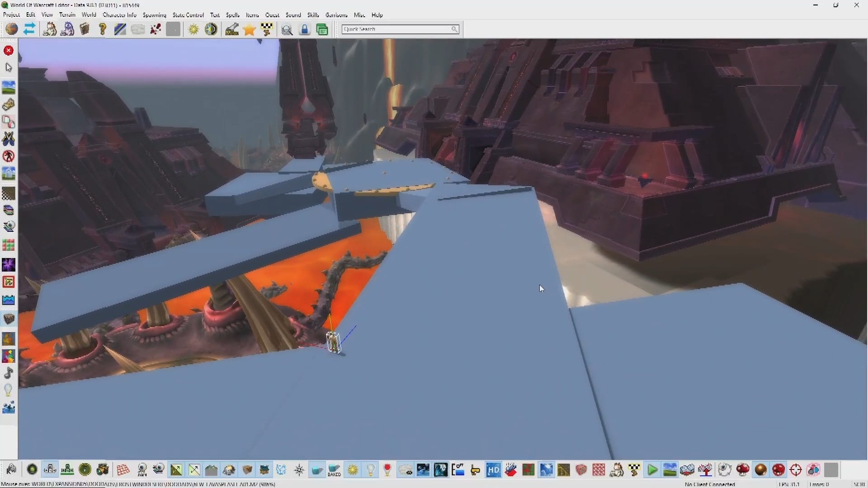868x488 pixels.
Task: Click the magnifier search-objects toolbar icon
Action: (287, 30)
